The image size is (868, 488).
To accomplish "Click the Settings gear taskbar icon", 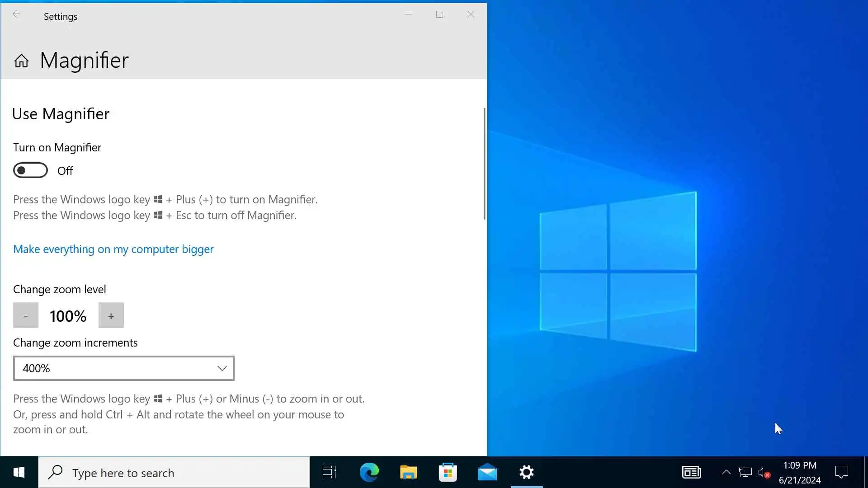I will (x=526, y=472).
